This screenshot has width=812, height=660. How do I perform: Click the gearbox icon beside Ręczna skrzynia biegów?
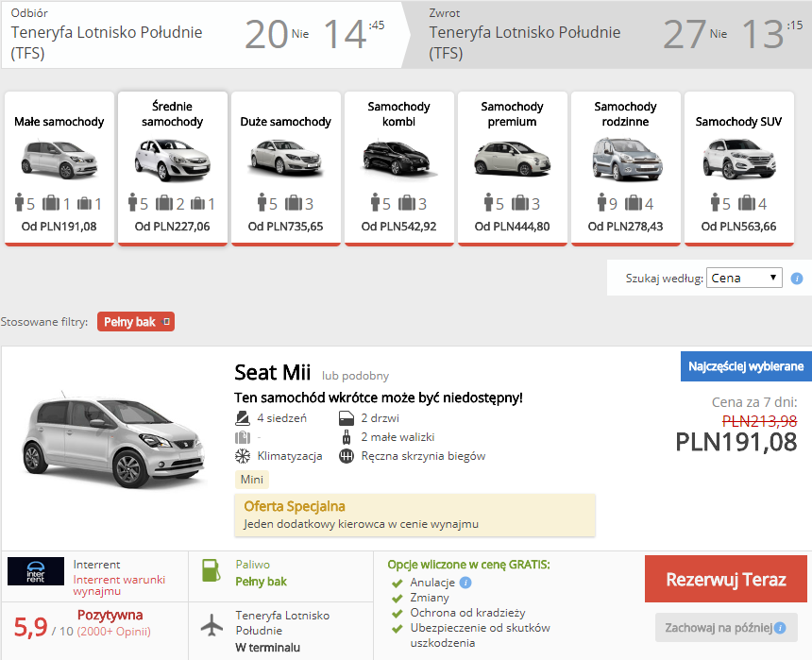click(x=347, y=456)
